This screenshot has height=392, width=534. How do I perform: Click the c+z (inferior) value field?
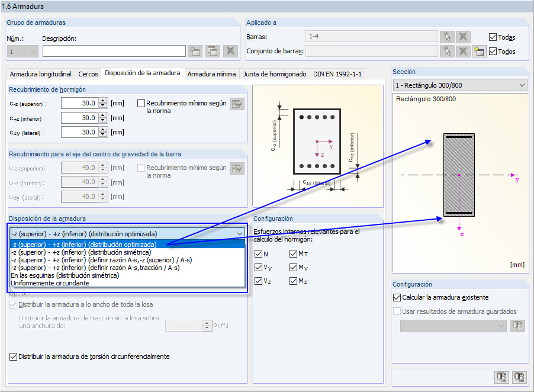point(80,118)
